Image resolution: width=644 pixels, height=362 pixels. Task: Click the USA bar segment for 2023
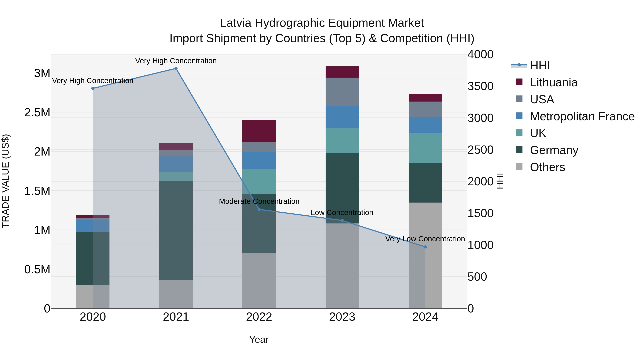[342, 92]
